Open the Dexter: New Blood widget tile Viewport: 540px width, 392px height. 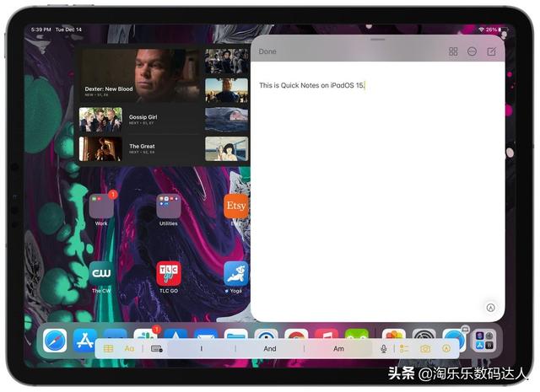point(140,75)
